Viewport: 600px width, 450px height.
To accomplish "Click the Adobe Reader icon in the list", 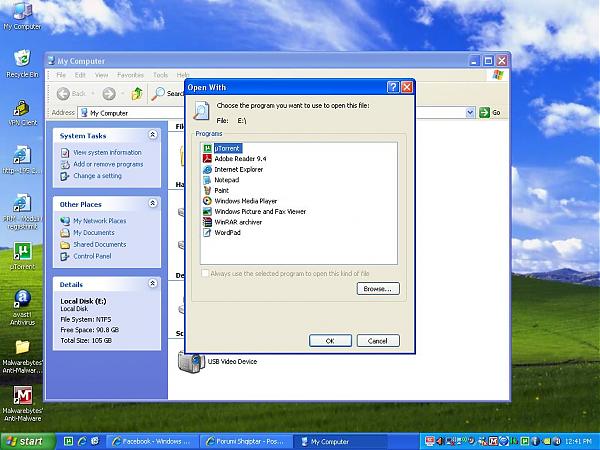I will 207,158.
